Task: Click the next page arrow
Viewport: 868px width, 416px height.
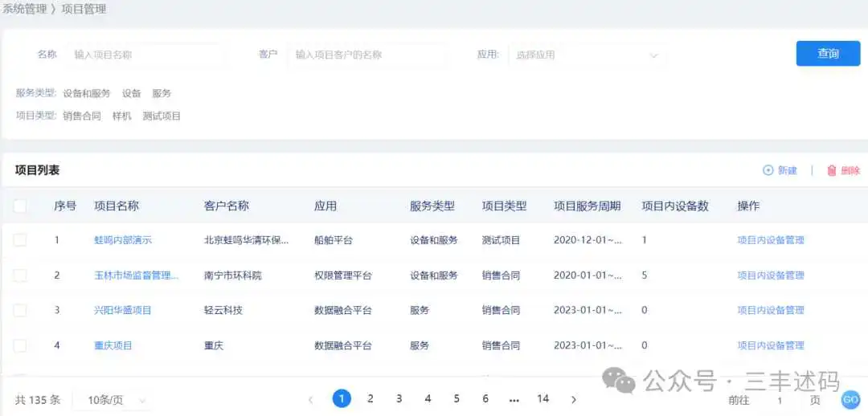Action: click(x=574, y=399)
